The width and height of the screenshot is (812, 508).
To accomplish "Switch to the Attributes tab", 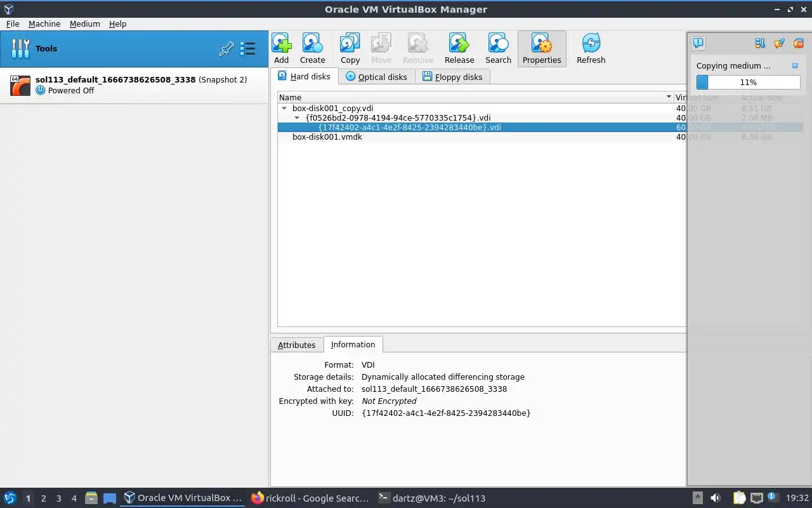I will [296, 345].
